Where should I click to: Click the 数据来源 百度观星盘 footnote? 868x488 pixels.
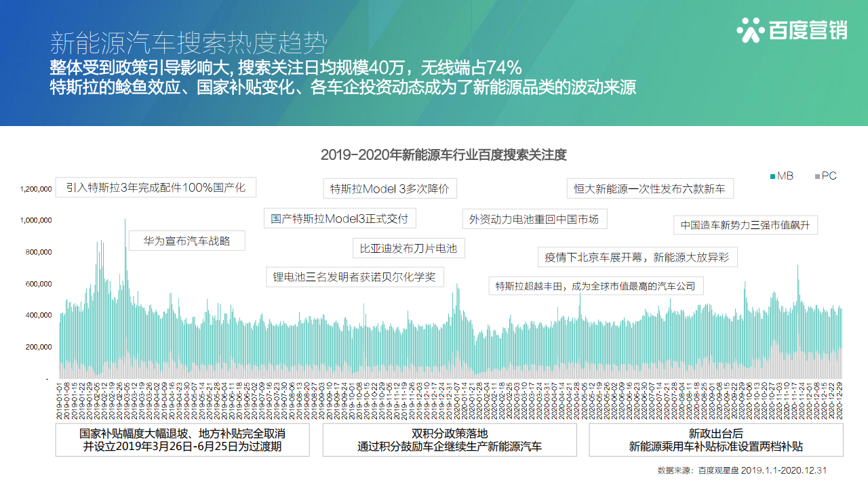tap(742, 470)
